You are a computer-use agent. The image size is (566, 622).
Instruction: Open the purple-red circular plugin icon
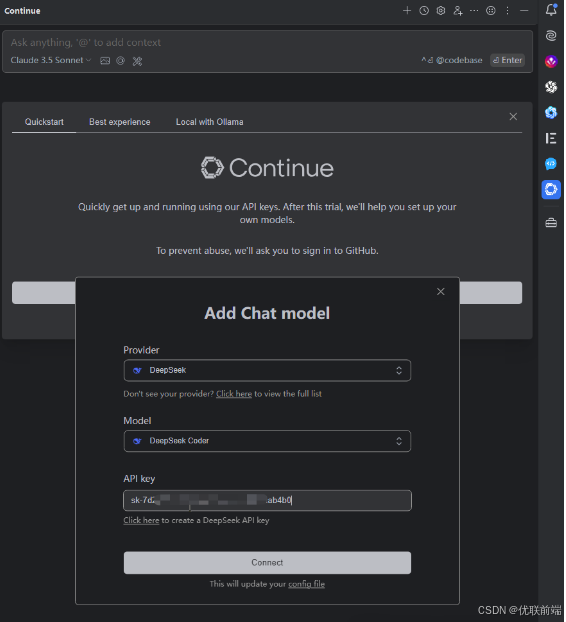coord(551,61)
